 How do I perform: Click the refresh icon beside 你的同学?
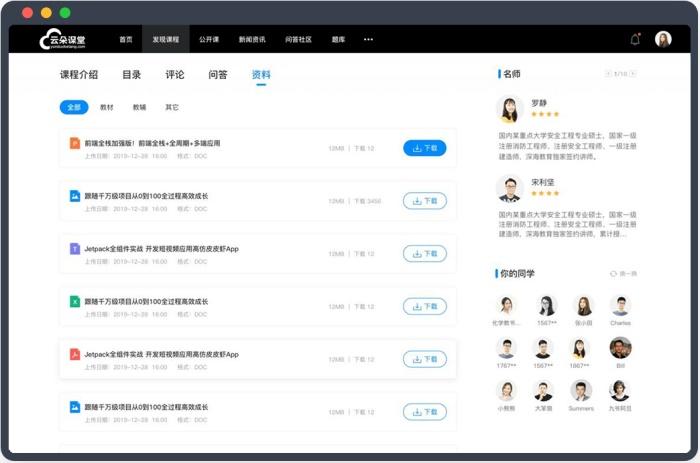613,274
